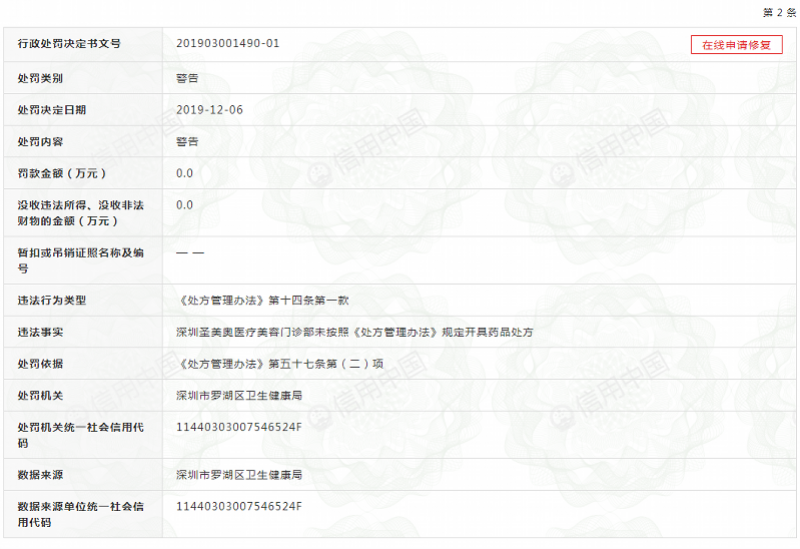Click the 违法事实 description about 深圳圣美奥医疗美容门诊部

click(355, 332)
